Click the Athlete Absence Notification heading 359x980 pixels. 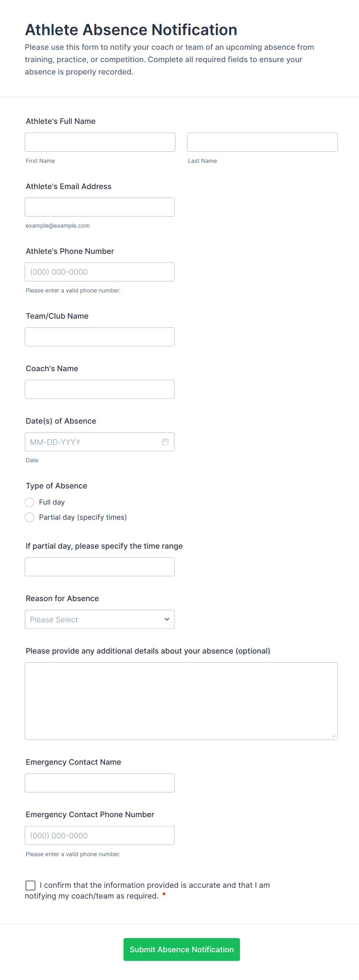[x=131, y=30]
